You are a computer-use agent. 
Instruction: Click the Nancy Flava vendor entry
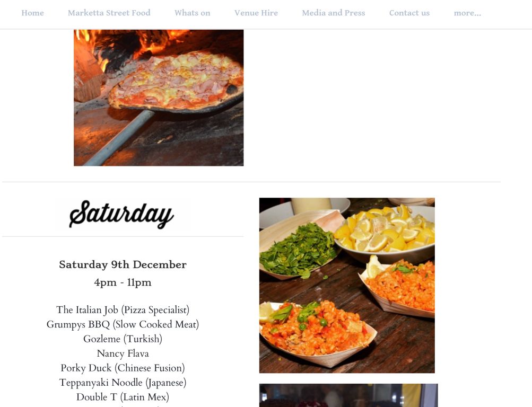pyautogui.click(x=123, y=353)
